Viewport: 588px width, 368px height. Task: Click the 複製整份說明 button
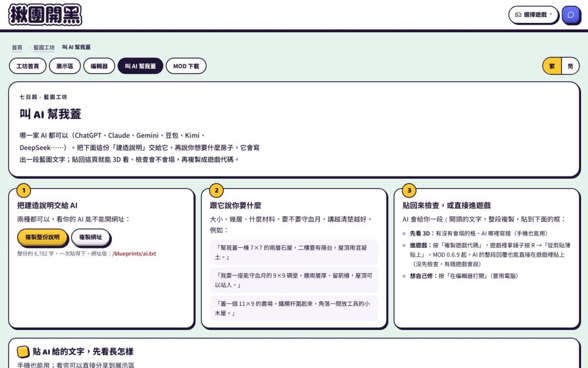tap(42, 237)
